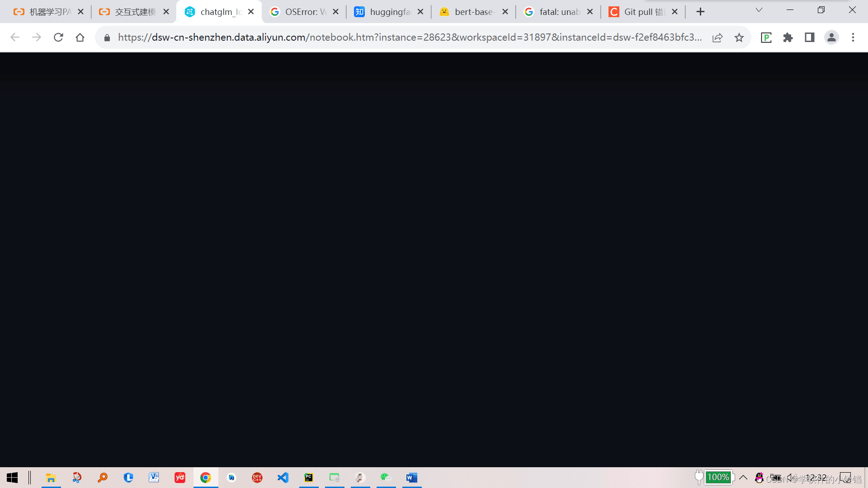This screenshot has height=488, width=868.
Task: Open Microsoft Word from the taskbar
Action: coord(411,478)
